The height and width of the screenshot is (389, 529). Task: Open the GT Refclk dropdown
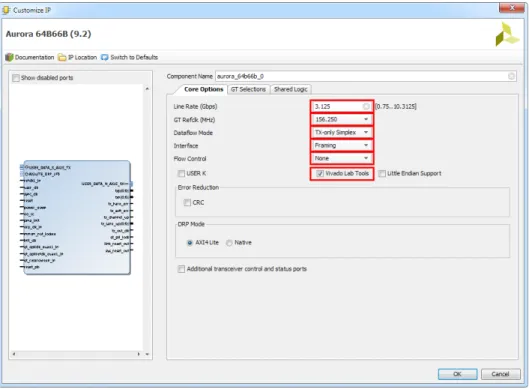[342, 119]
